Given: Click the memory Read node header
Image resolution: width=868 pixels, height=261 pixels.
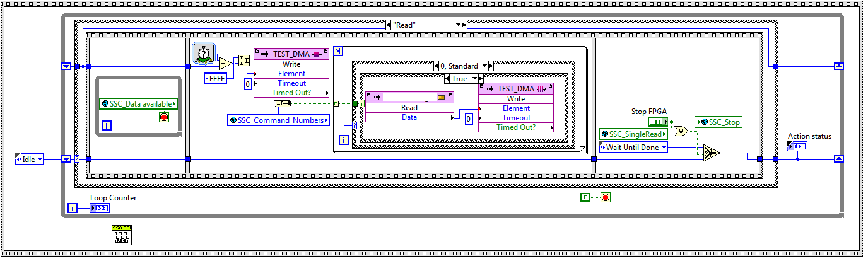Looking at the screenshot, I should [409, 98].
